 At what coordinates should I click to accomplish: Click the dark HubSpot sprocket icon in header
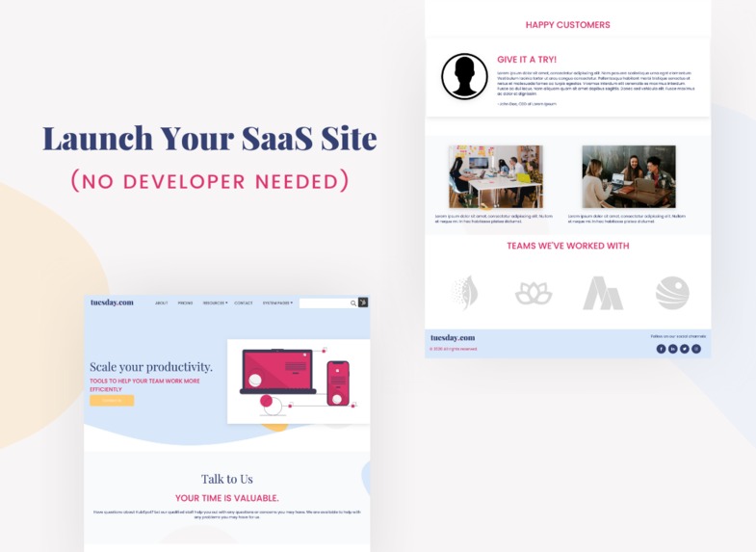pyautogui.click(x=363, y=302)
